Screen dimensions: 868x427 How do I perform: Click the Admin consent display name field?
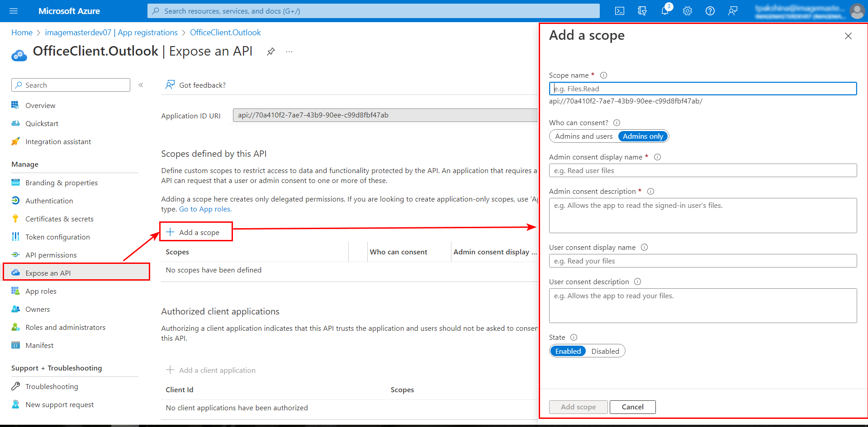pyautogui.click(x=703, y=170)
